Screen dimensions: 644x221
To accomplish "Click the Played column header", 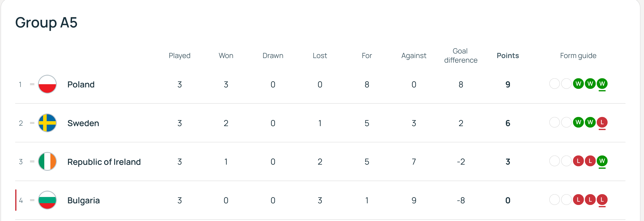I will click(179, 56).
